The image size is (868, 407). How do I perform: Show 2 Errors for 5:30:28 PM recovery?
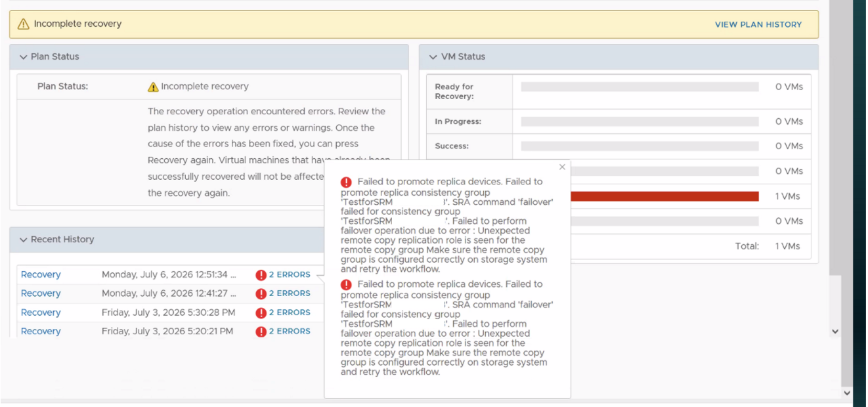290,312
